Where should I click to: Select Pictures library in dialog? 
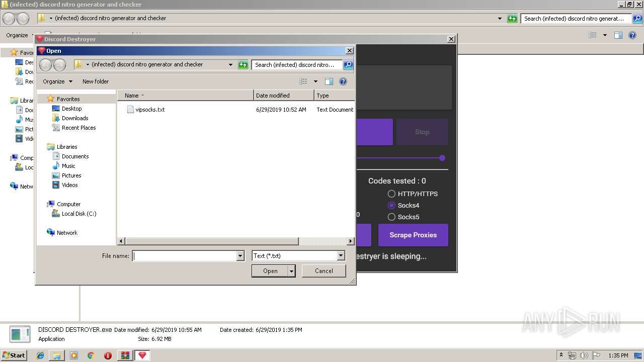tap(71, 175)
